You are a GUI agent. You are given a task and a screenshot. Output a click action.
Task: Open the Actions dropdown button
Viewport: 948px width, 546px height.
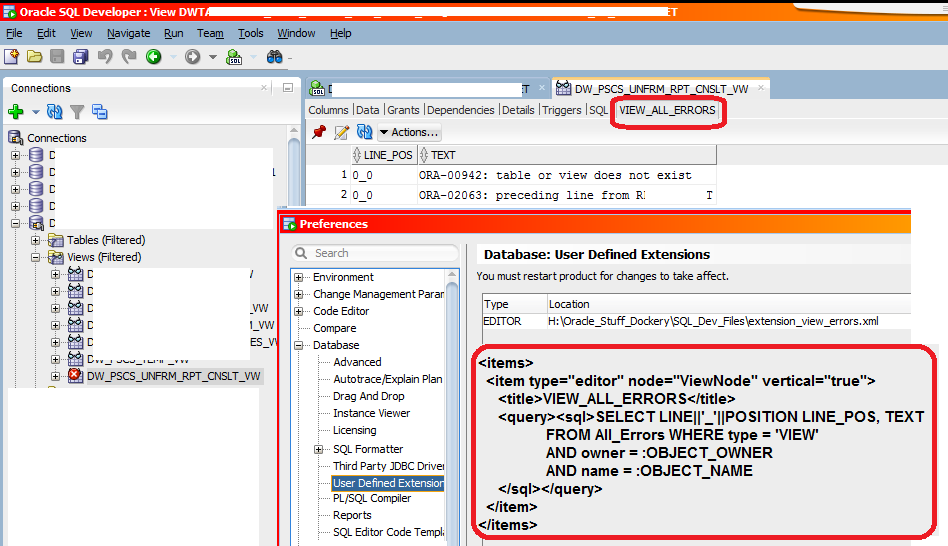[409, 132]
